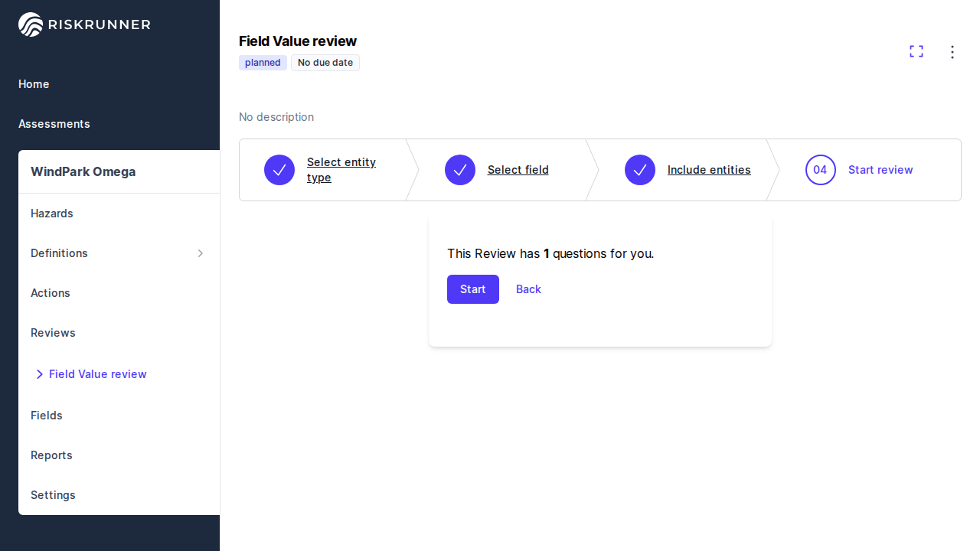Select WindPark Omega assessment header

(83, 171)
